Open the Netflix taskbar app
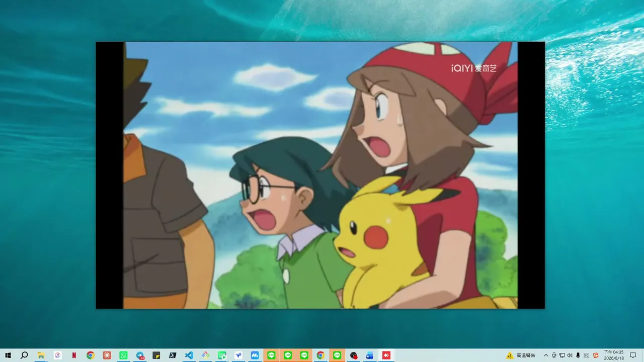644x362 pixels. (x=74, y=355)
